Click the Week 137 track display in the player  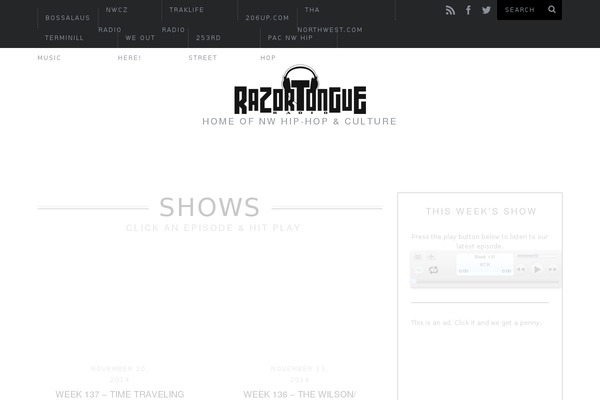click(485, 264)
